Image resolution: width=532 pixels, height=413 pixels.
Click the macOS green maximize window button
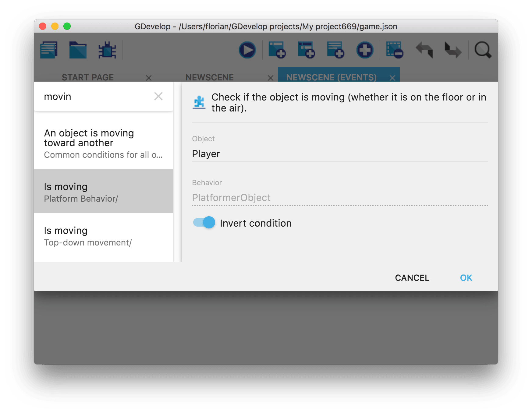click(x=67, y=26)
